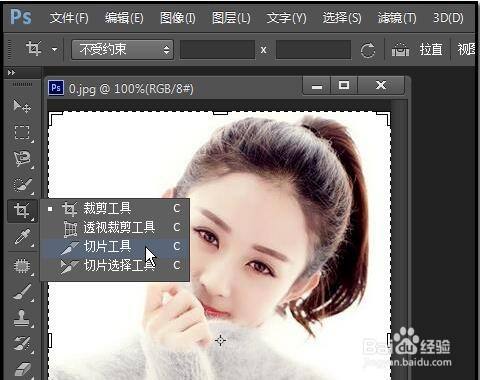Image resolution: width=480 pixels, height=380 pixels.
Task: Select the Move tool
Action: coord(22,106)
